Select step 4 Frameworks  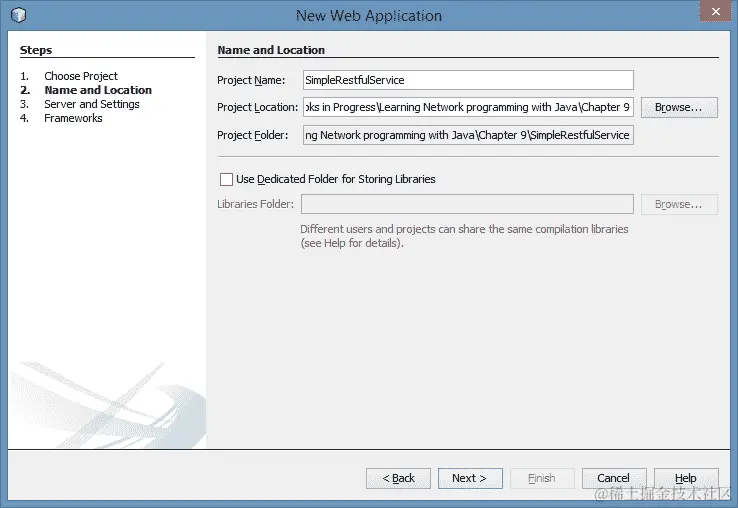coord(73,118)
